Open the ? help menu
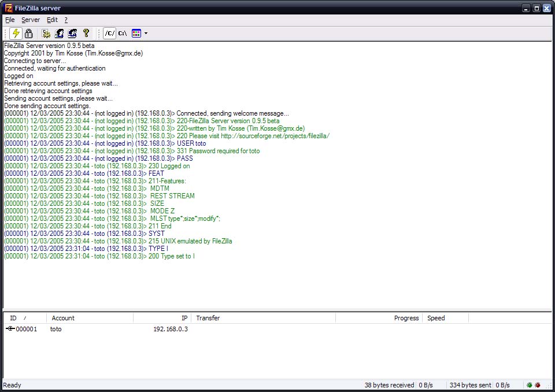 tap(66, 20)
